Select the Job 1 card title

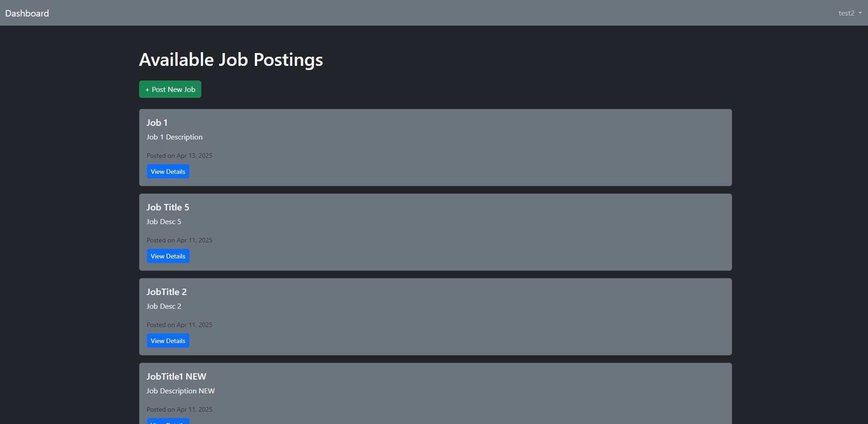(x=157, y=123)
